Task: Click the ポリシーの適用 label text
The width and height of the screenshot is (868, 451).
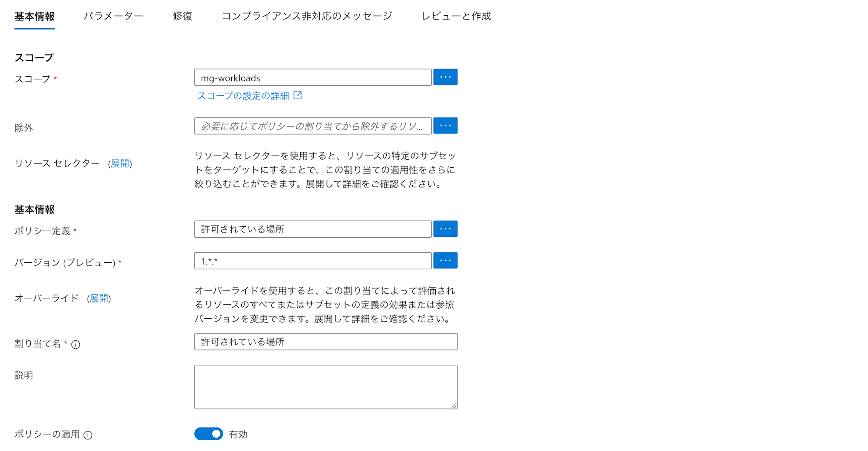Action: 47,435
